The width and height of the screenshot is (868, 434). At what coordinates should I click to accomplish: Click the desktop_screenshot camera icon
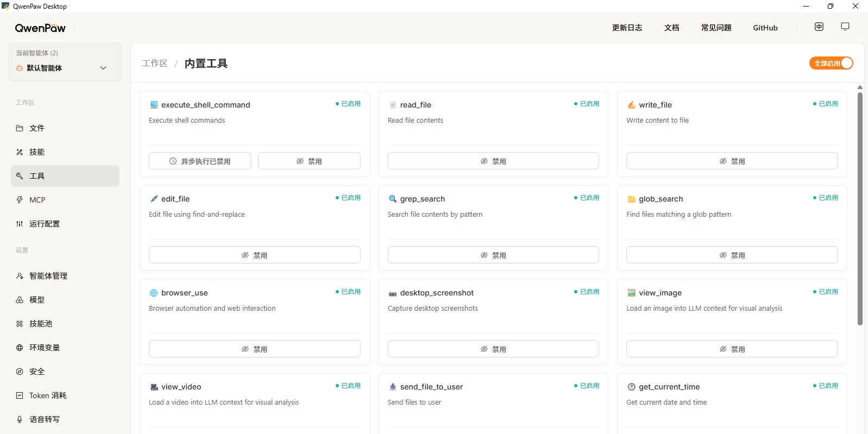[x=393, y=293]
